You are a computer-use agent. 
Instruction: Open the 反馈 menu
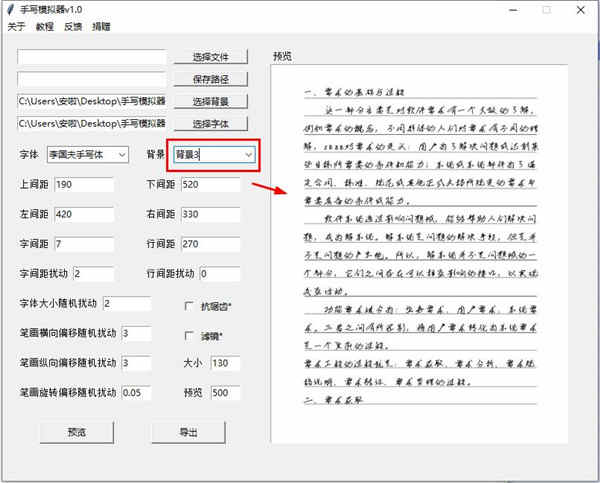(x=73, y=26)
